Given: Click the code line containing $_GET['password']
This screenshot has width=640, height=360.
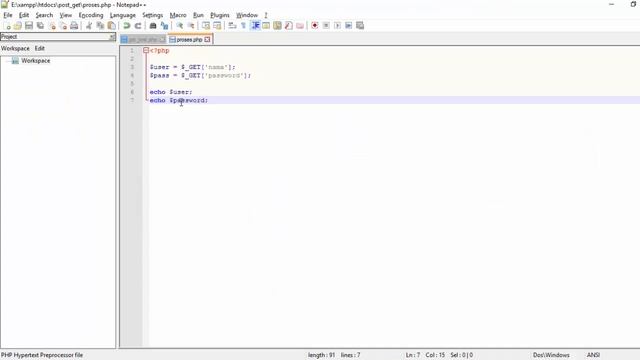Looking at the screenshot, I should coord(200,76).
